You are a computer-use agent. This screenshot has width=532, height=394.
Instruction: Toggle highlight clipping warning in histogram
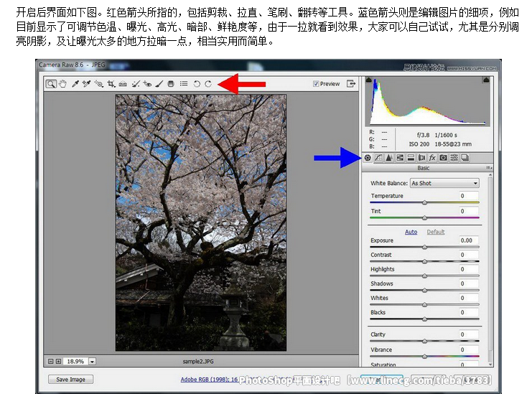click(x=486, y=80)
